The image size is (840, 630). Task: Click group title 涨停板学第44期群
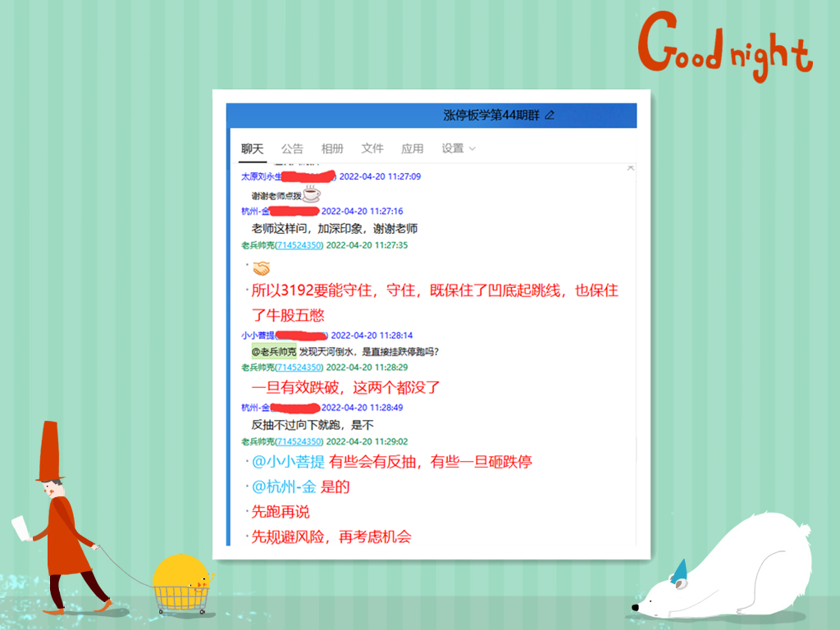click(x=491, y=115)
